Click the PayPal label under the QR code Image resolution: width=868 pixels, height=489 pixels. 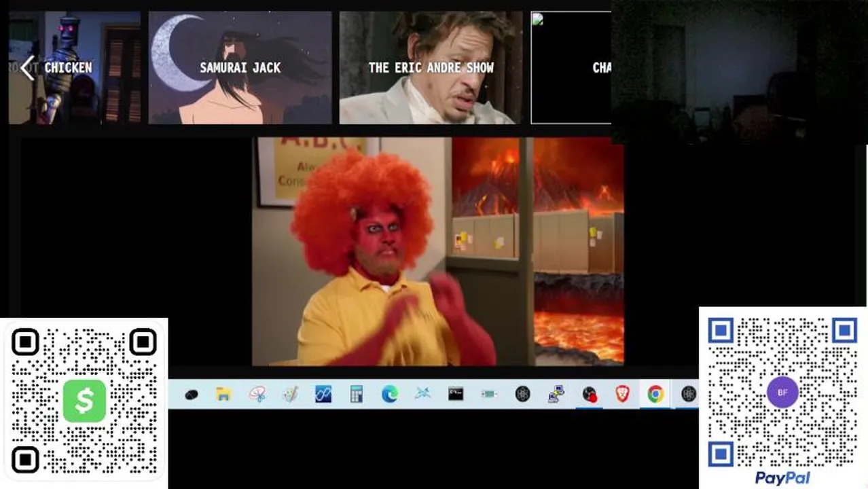(x=782, y=478)
